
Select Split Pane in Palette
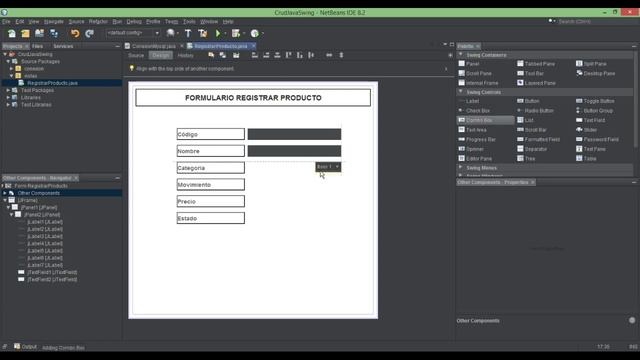tap(591, 64)
